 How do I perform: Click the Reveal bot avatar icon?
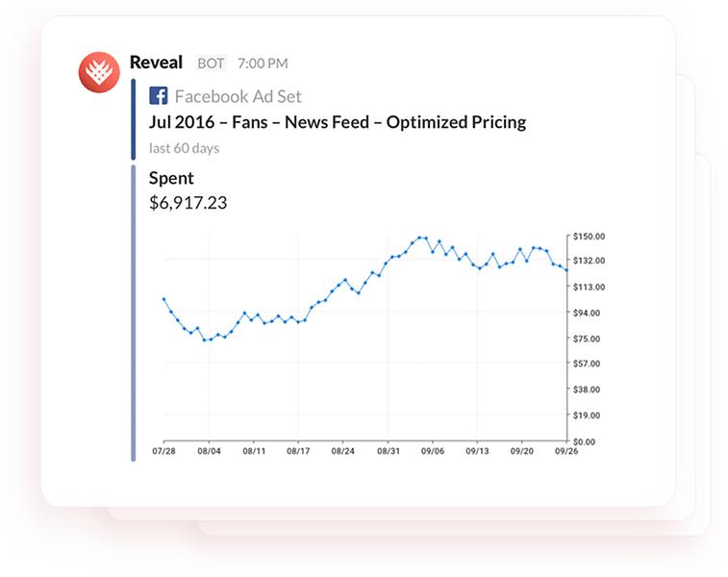point(99,72)
